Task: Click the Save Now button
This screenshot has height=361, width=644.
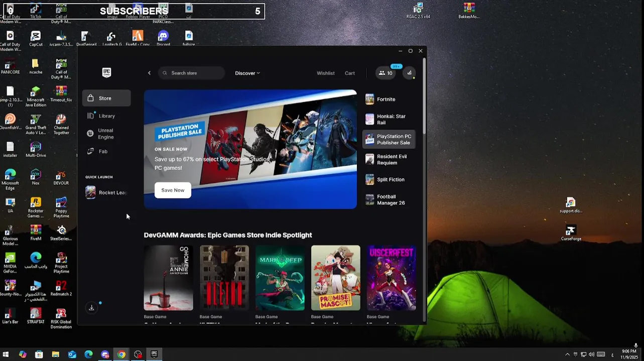Action: (x=173, y=190)
